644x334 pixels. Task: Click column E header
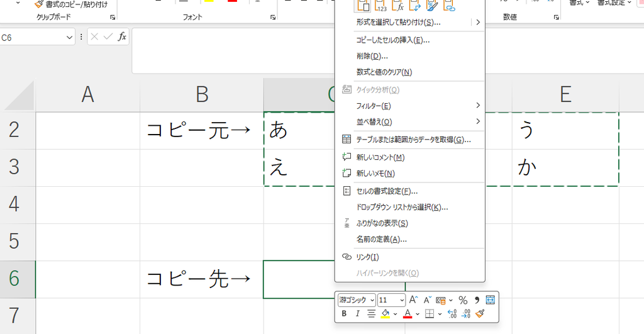click(565, 94)
